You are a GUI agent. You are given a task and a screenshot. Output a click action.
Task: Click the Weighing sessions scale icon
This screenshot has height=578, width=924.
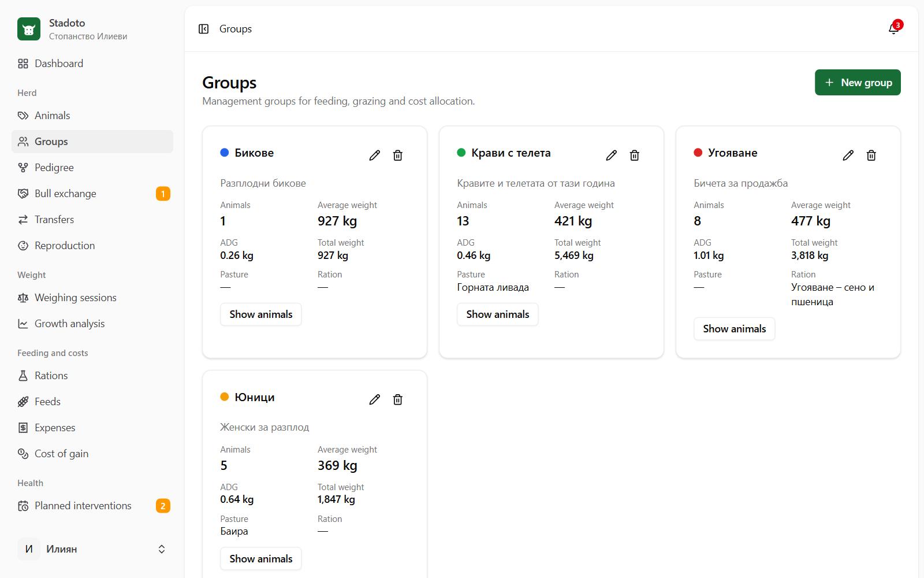(x=23, y=298)
